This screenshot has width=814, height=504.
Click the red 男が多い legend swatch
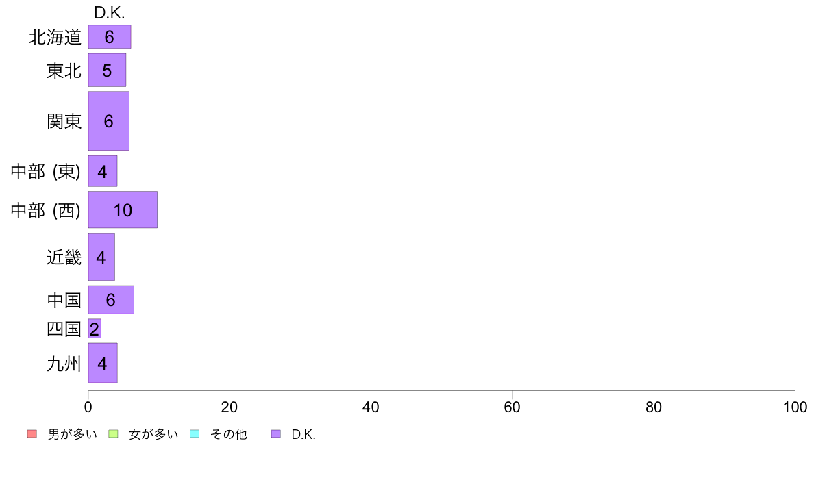32,433
